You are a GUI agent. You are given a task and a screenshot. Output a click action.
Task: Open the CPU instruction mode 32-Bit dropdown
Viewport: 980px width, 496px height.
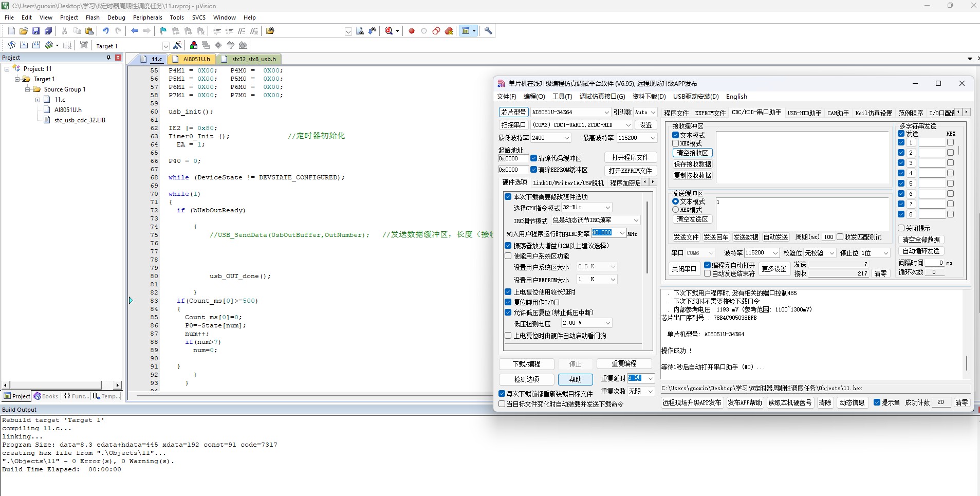tap(586, 208)
